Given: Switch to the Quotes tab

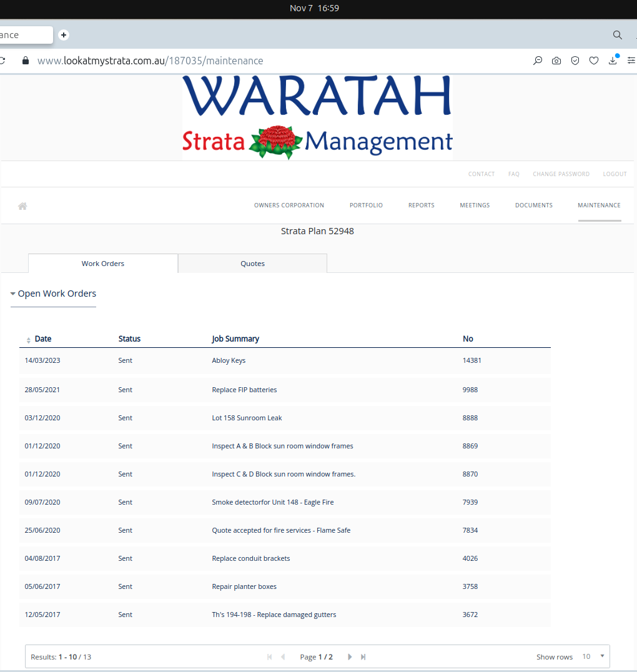Looking at the screenshot, I should [252, 264].
